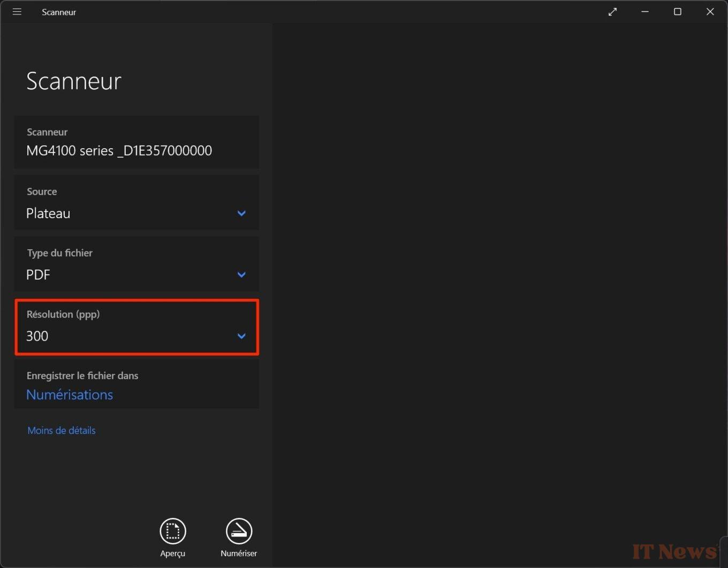This screenshot has height=568, width=728.
Task: Maximize the Scanneur window
Action: [678, 12]
